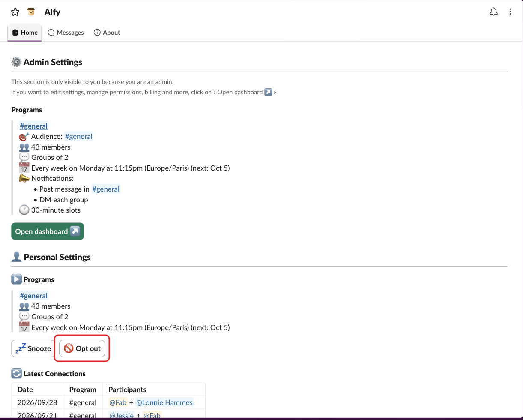Switch to the Messages tab
This screenshot has width=523, height=420.
click(66, 33)
